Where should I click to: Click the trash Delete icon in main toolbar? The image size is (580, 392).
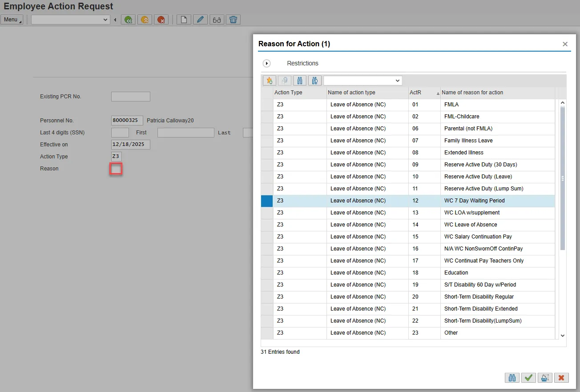(x=233, y=20)
